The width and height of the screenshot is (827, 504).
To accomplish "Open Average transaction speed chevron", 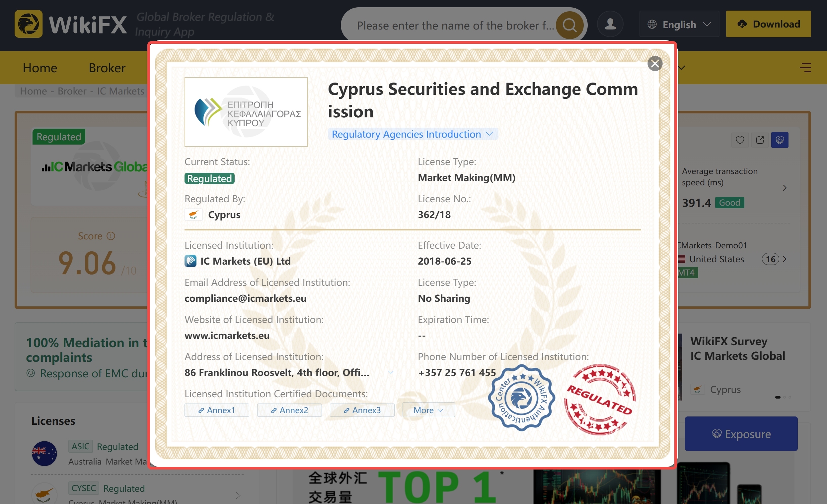I will click(785, 187).
